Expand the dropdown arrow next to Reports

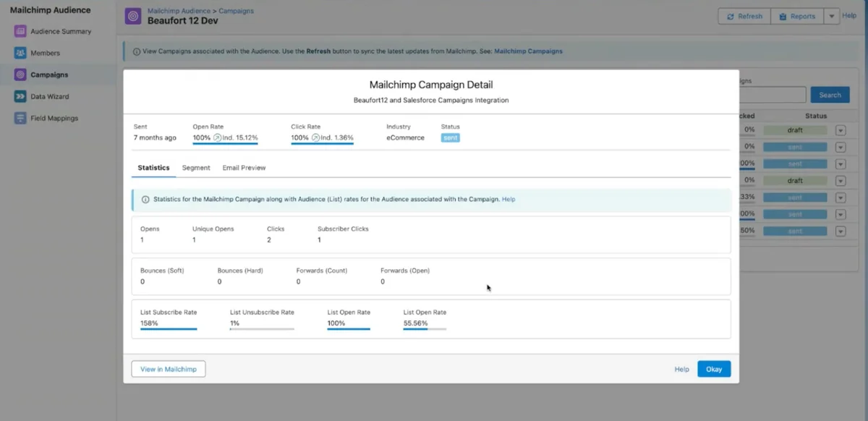(831, 16)
